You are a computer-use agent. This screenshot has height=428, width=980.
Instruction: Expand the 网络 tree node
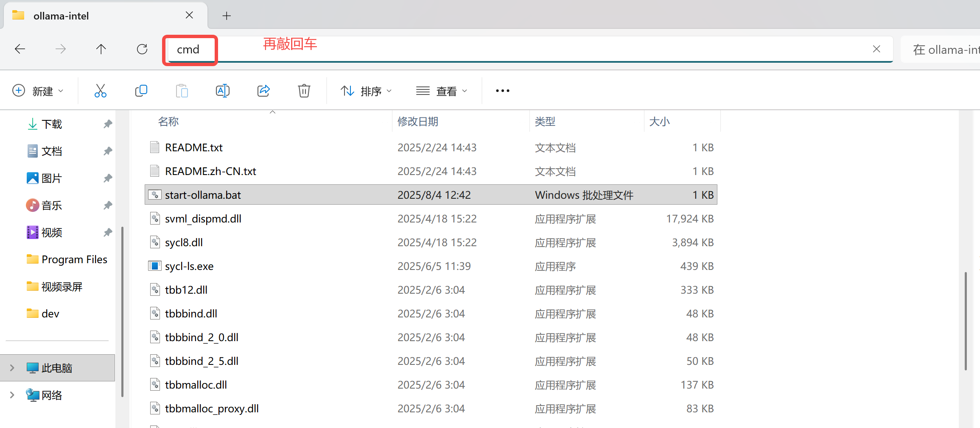(x=12, y=395)
